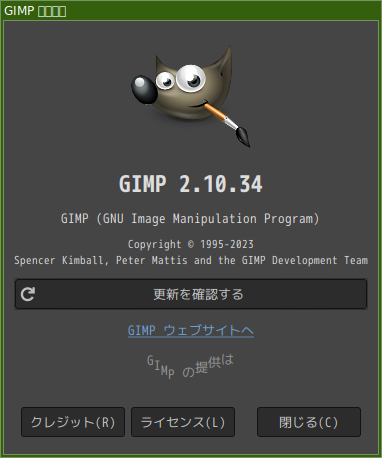Close dialog with 閉じる(C) button
This screenshot has height=458, width=382.
point(309,422)
